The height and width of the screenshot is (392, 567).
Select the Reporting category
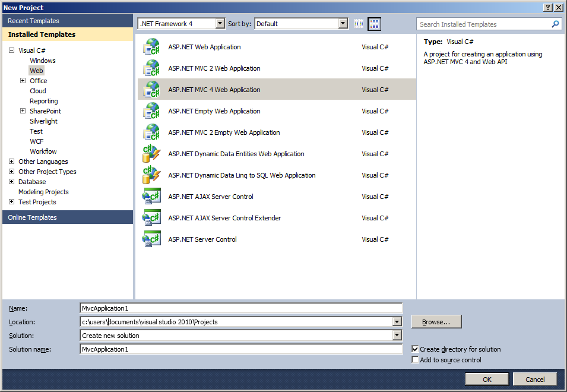pos(44,101)
